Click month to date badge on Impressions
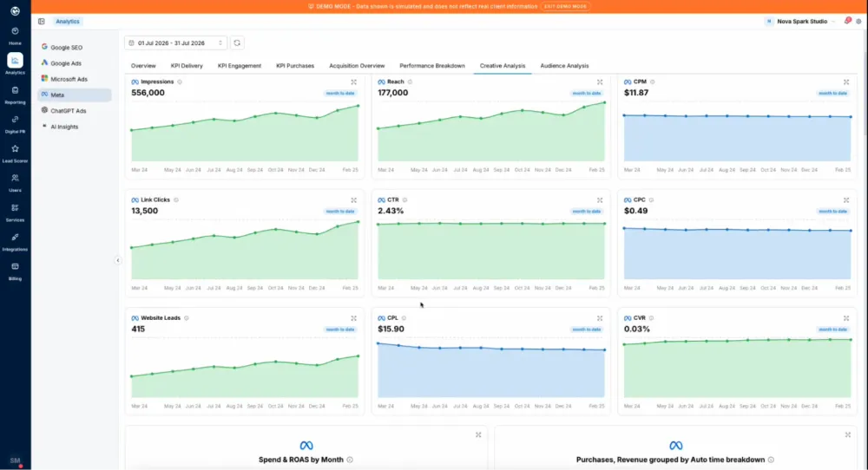The width and height of the screenshot is (868, 470). (x=340, y=94)
